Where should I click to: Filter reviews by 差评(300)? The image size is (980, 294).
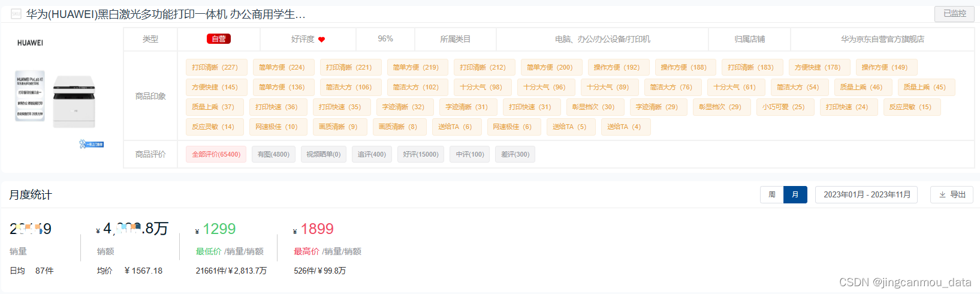pyautogui.click(x=515, y=154)
